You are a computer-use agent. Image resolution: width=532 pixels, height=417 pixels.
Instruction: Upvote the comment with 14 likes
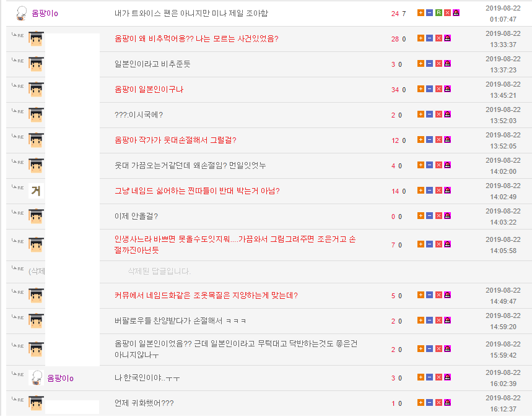(x=421, y=191)
